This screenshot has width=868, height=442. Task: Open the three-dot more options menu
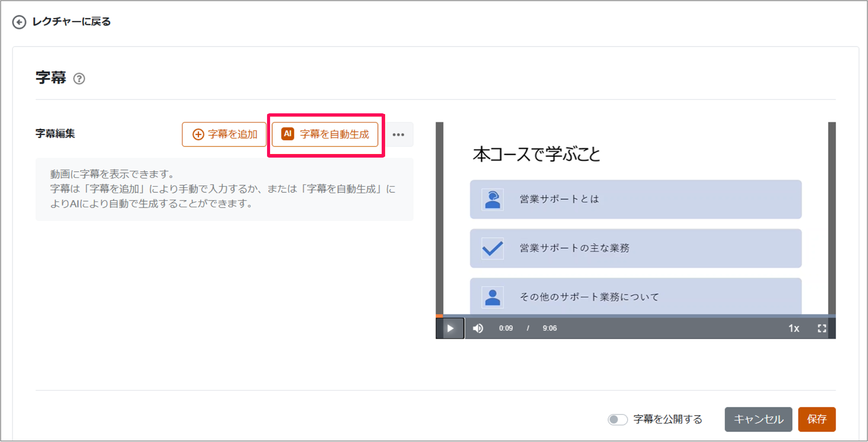coord(399,135)
